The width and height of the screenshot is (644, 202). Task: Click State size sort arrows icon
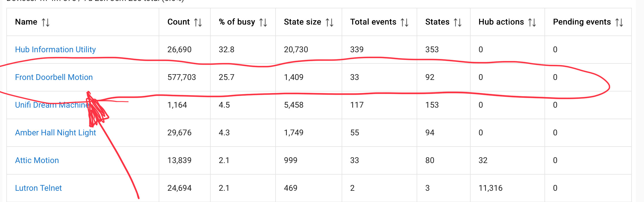point(330,22)
